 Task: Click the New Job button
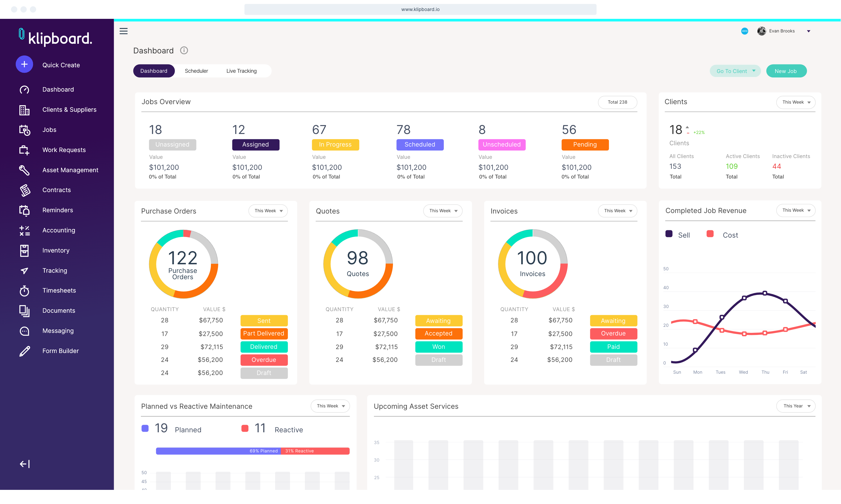[x=786, y=71]
